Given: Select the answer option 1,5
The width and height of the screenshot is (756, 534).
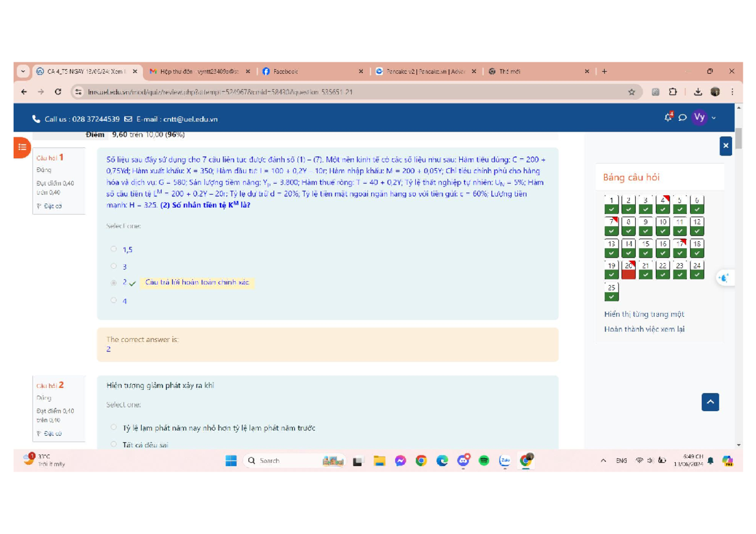Looking at the screenshot, I should 114,249.
